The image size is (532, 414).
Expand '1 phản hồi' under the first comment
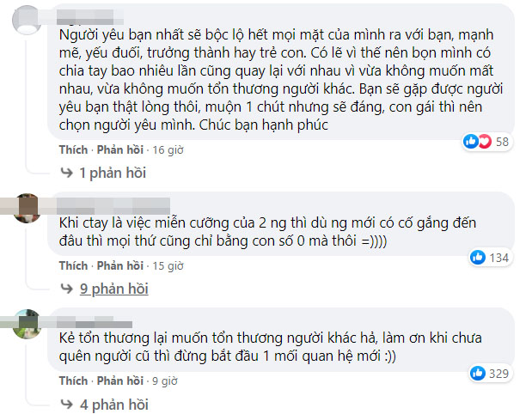pyautogui.click(x=111, y=173)
